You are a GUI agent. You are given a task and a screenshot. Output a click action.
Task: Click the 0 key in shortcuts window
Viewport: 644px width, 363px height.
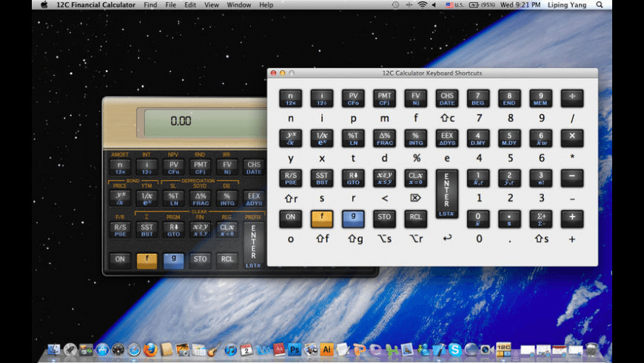[478, 219]
